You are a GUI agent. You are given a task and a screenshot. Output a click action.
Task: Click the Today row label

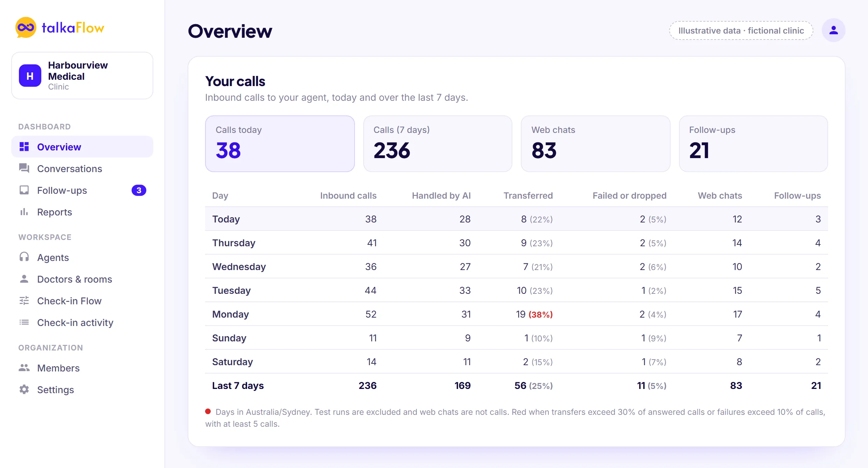(x=226, y=219)
